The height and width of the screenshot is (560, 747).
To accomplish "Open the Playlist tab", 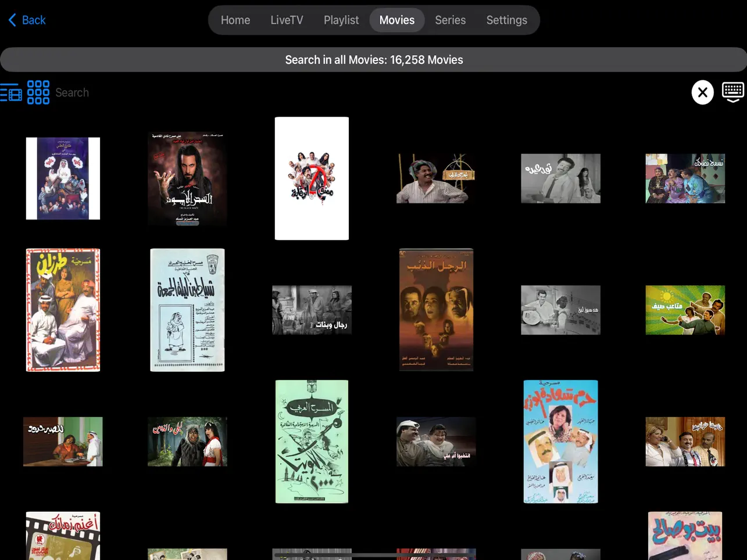I will [341, 20].
